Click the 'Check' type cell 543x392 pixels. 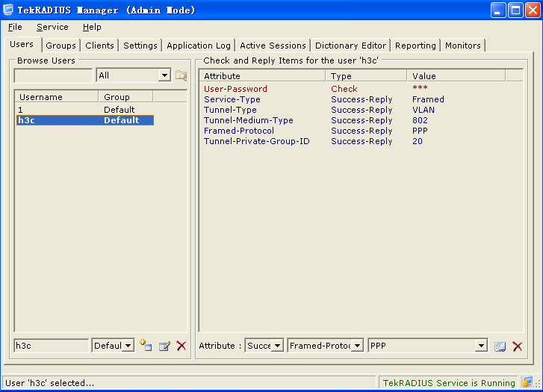344,89
